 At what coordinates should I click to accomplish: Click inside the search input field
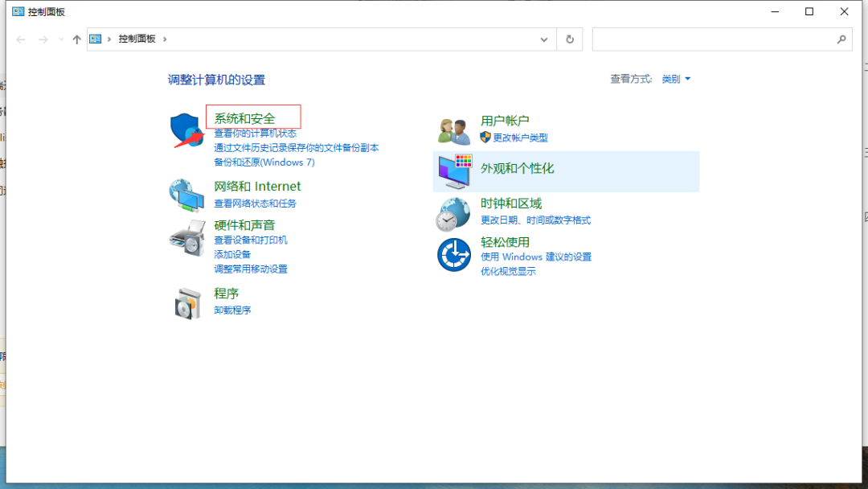(715, 39)
